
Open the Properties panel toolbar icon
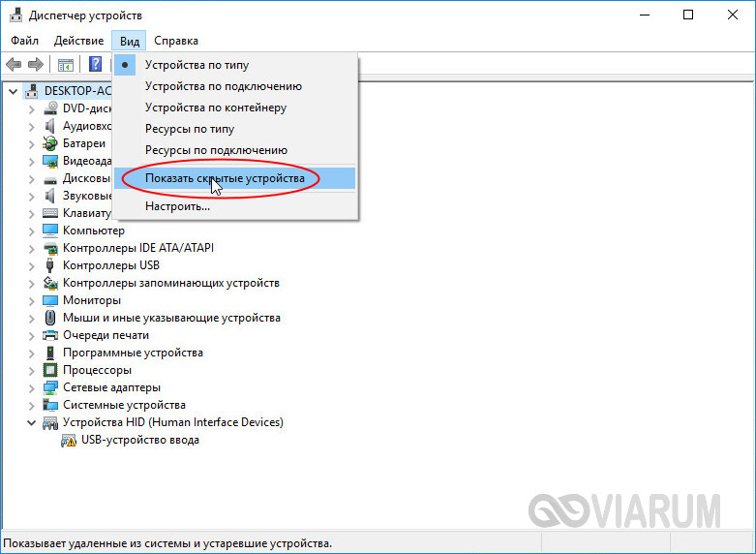click(x=66, y=65)
